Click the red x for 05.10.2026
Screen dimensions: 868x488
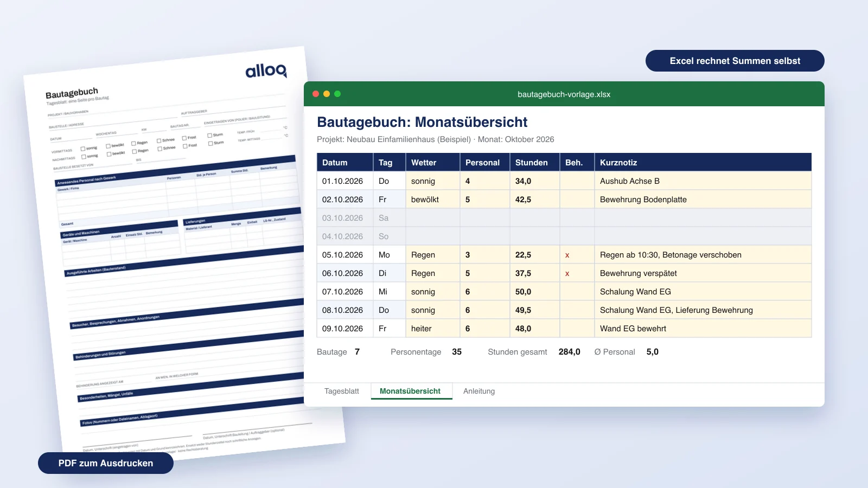pyautogui.click(x=567, y=255)
